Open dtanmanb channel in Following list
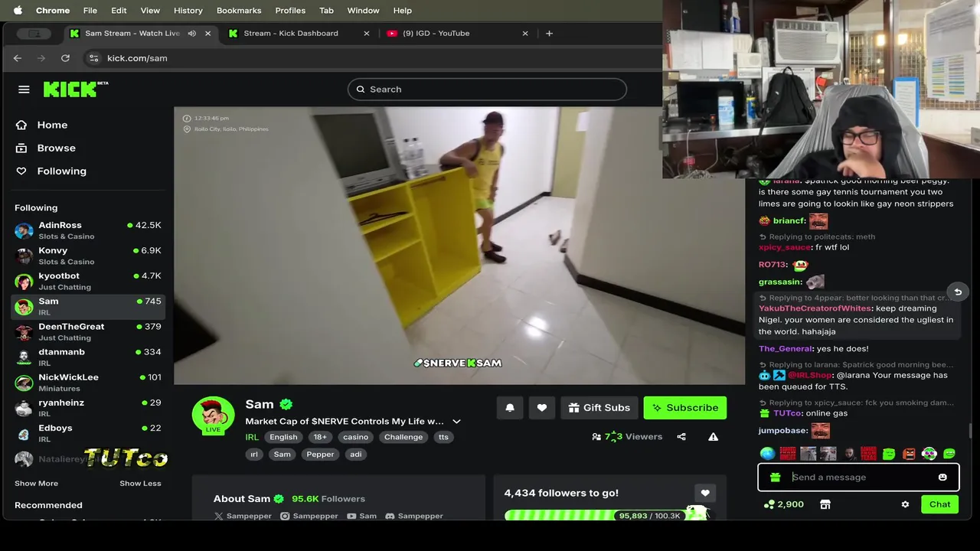The height and width of the screenshot is (551, 980). click(88, 357)
